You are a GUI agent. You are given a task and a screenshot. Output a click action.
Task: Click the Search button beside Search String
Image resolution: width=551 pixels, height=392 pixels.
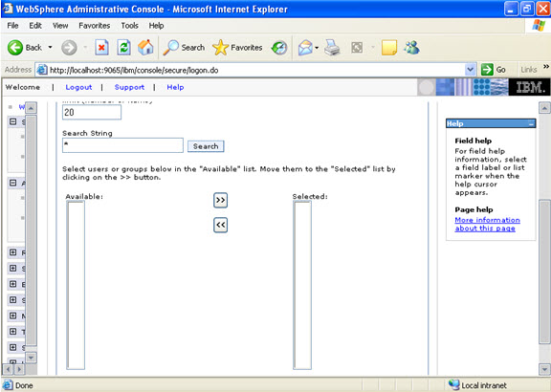click(x=206, y=146)
